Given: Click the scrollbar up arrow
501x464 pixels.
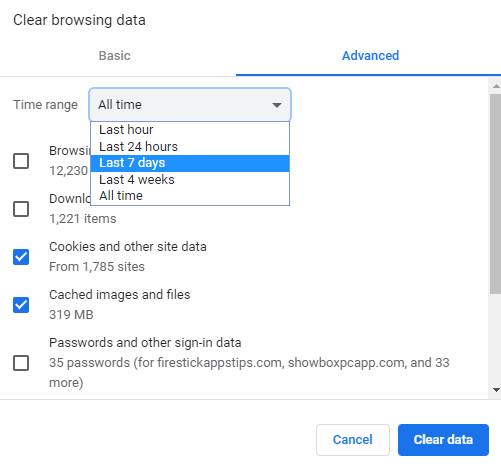Looking at the screenshot, I should pyautogui.click(x=496, y=86).
